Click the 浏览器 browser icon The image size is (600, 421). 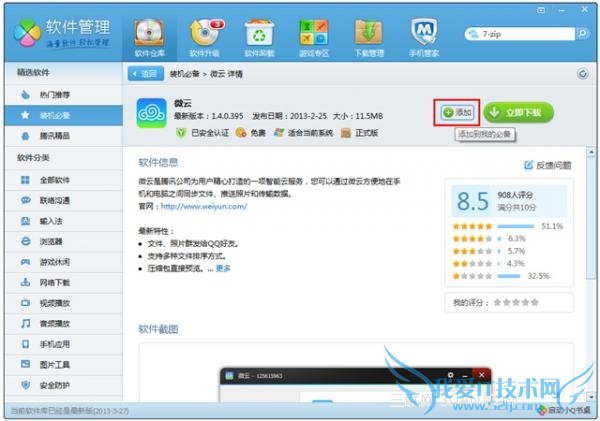tap(25, 242)
